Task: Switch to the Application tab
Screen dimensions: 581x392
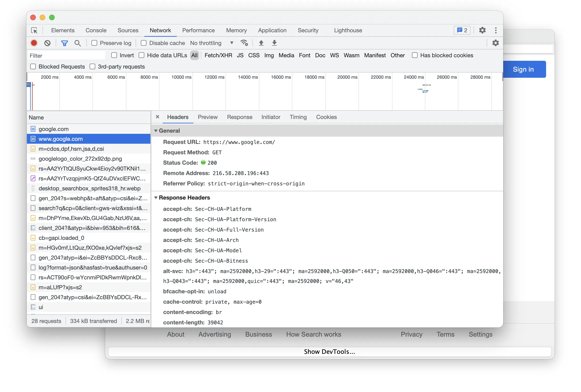Action: 272,30
